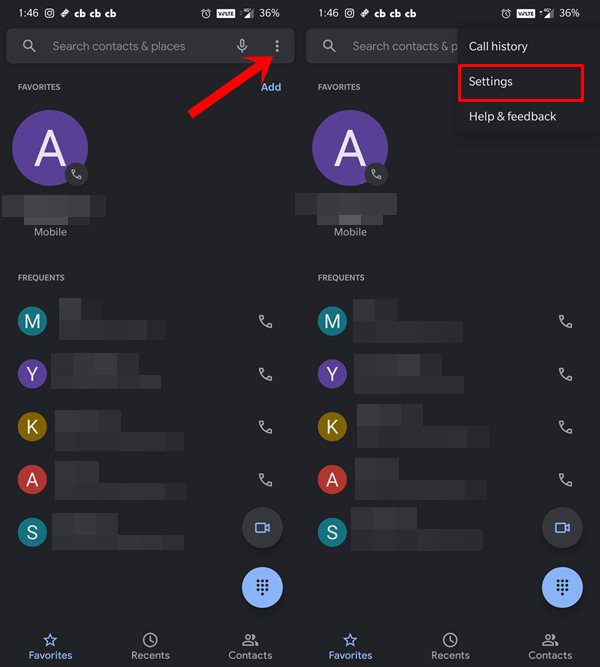The image size is (600, 667).
Task: Call contact Y using left screen phone icon
Action: pos(265,374)
